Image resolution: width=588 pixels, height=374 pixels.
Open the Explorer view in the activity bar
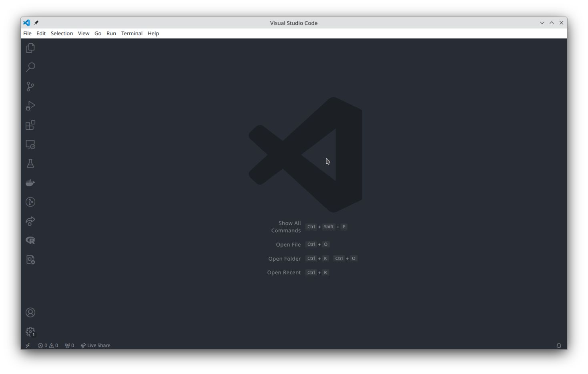[30, 48]
